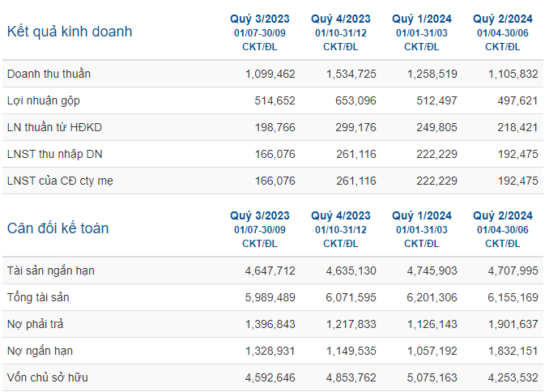
Task: Click short-term assets value 4,647,712
Action: coord(270,271)
